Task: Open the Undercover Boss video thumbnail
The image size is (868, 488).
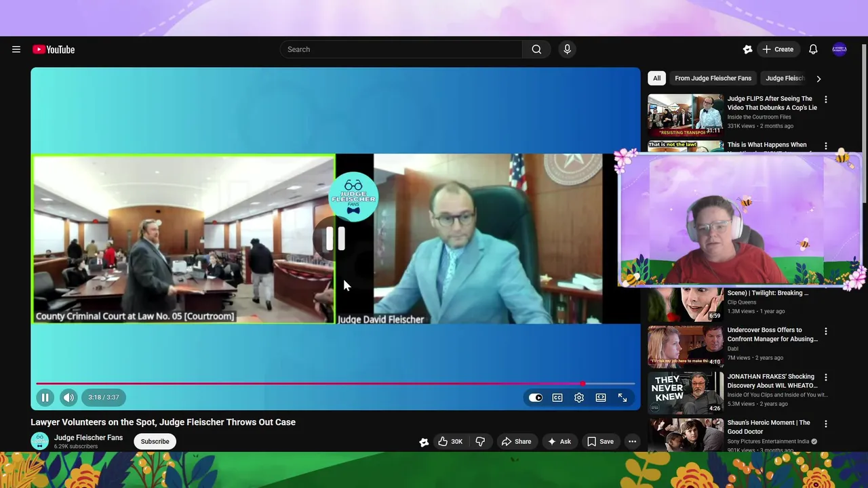Action: (x=686, y=346)
